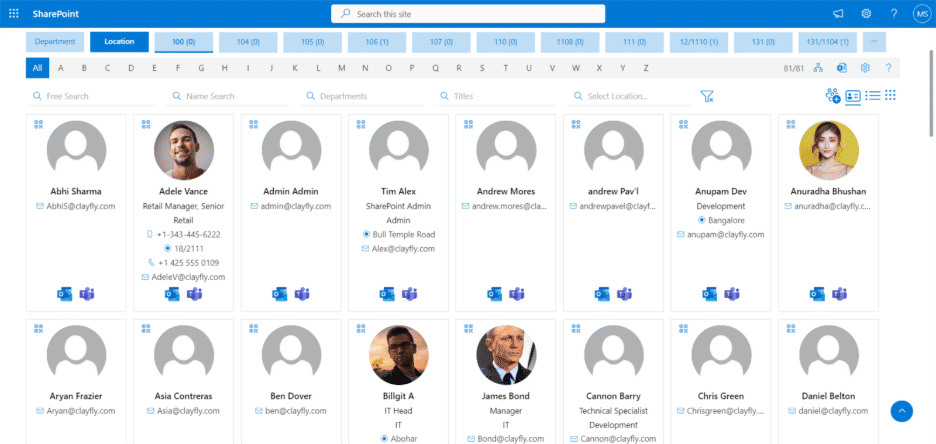Image resolution: width=936 pixels, height=444 pixels.
Task: Open the more filters ellipsis button
Action: click(x=874, y=42)
